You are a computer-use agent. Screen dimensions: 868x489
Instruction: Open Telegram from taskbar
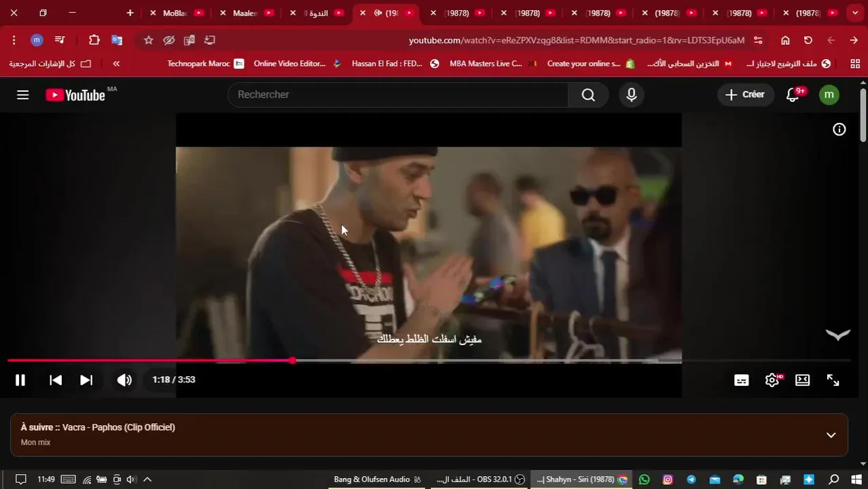click(691, 479)
